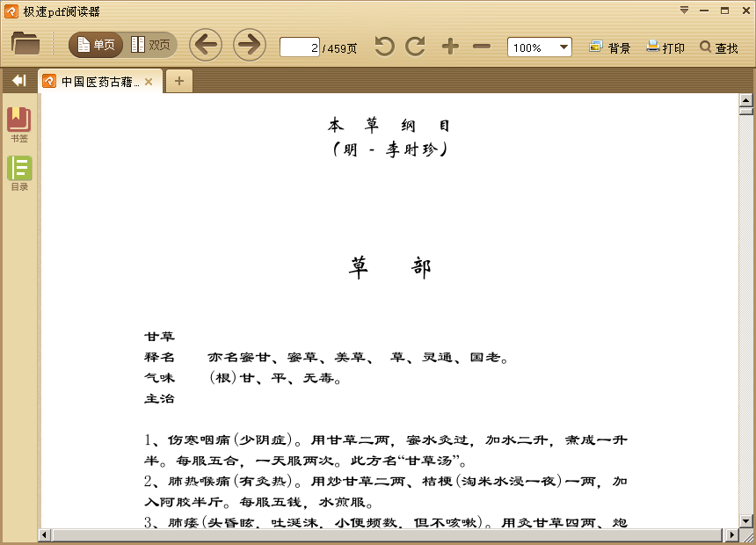The height and width of the screenshot is (545, 756).
Task: Zoom out of the document
Action: (483, 47)
